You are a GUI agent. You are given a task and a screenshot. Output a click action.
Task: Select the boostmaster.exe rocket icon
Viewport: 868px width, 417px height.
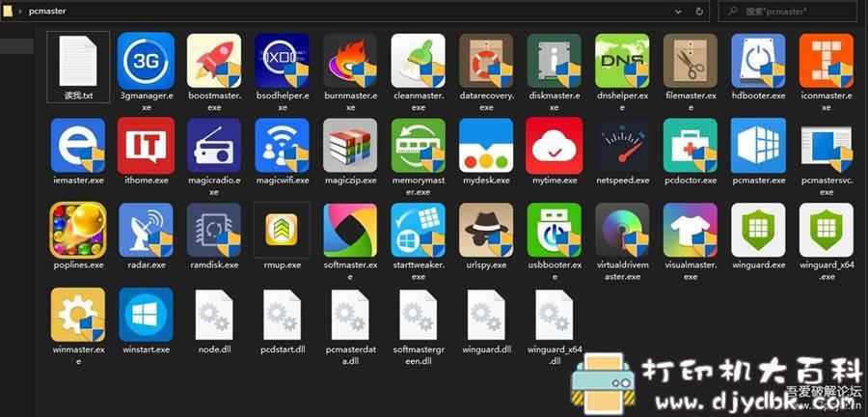(x=214, y=61)
